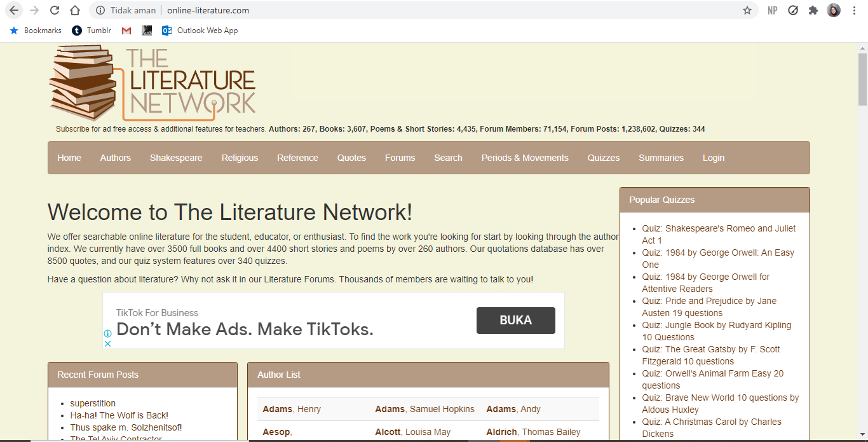This screenshot has width=868, height=442.
Task: Open the Extensions puzzle piece icon
Action: 813,10
